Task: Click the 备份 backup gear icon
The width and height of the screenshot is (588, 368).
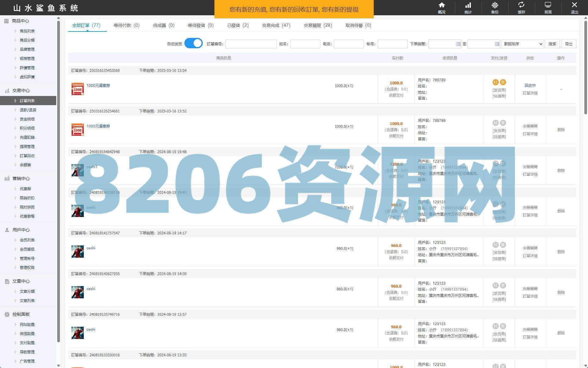Action: (495, 5)
